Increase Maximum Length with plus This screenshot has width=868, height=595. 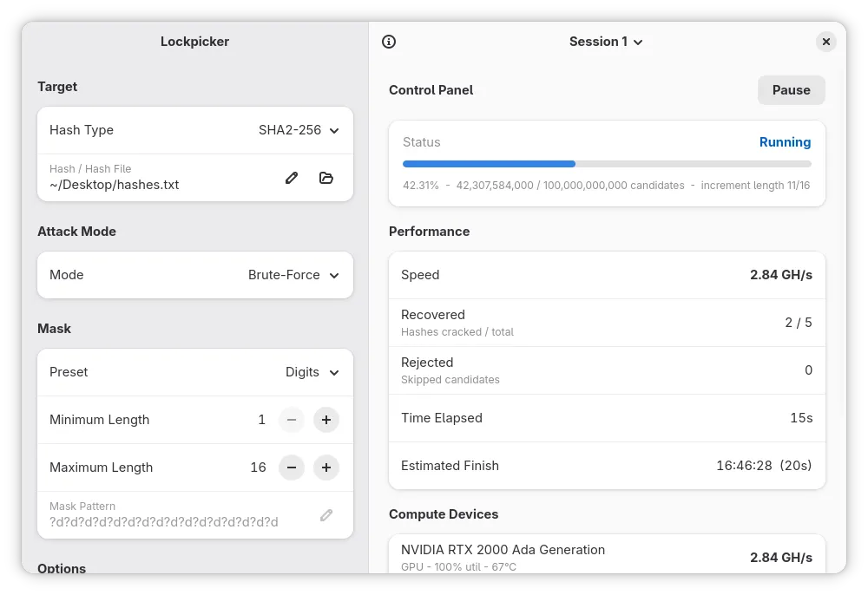326,467
